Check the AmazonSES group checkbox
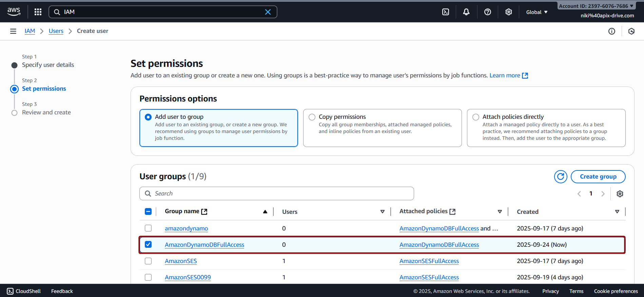The height and width of the screenshot is (297, 644). (148, 261)
